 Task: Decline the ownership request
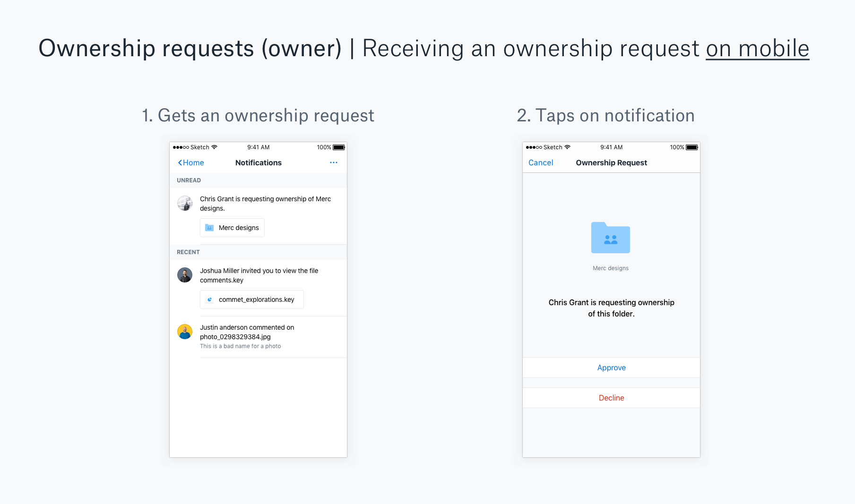click(x=611, y=397)
